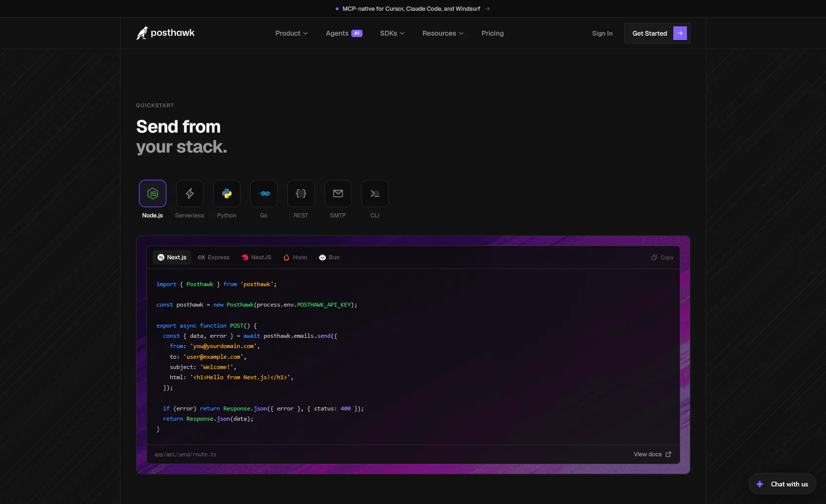Switch to the NestJS code tab

[257, 257]
